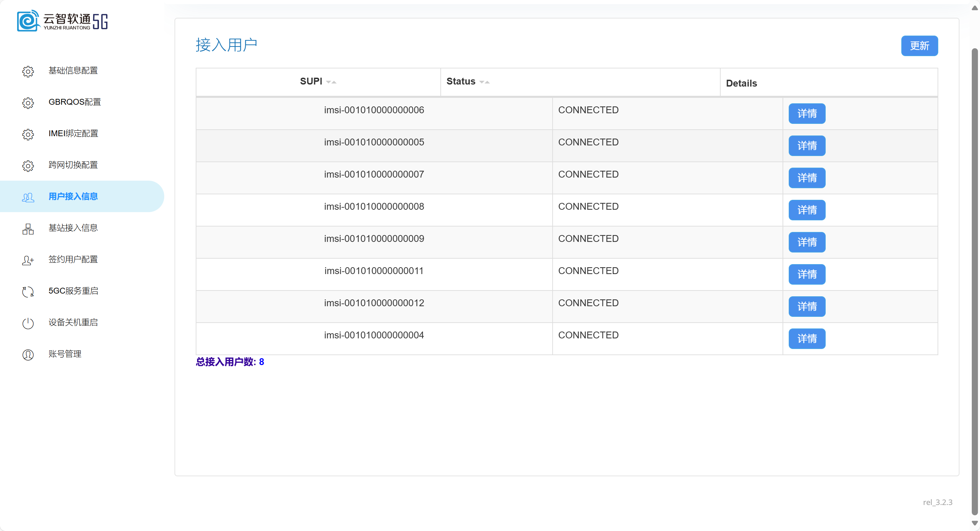980x531 pixels.
Task: Click the 签约用户配置 add-user icon
Action: tap(28, 260)
